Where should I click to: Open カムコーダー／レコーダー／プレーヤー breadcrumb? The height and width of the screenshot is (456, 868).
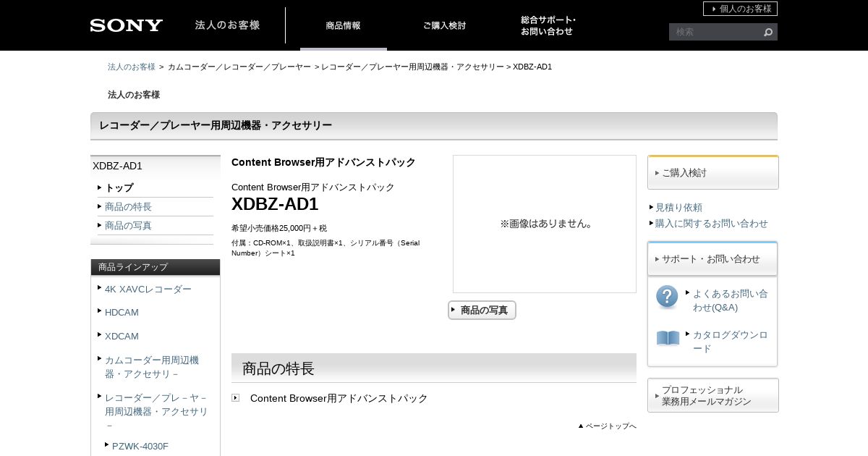coord(239,67)
